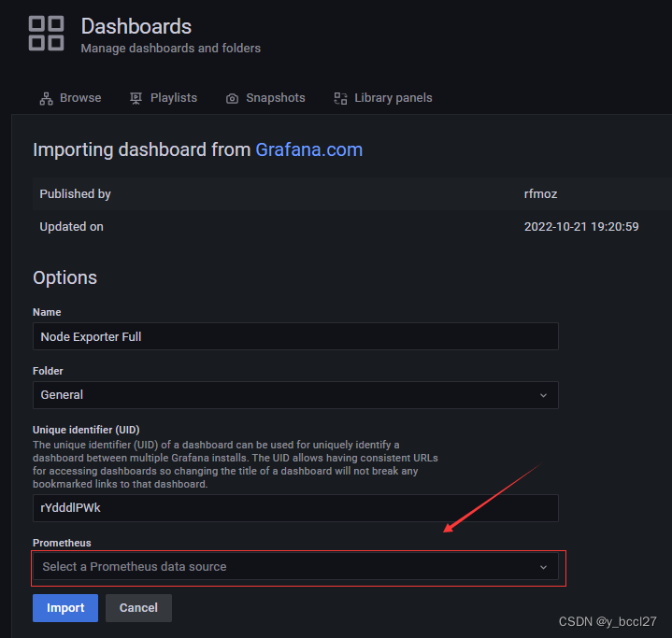Click the Snapshots camera icon
672x638 pixels.
click(x=232, y=99)
